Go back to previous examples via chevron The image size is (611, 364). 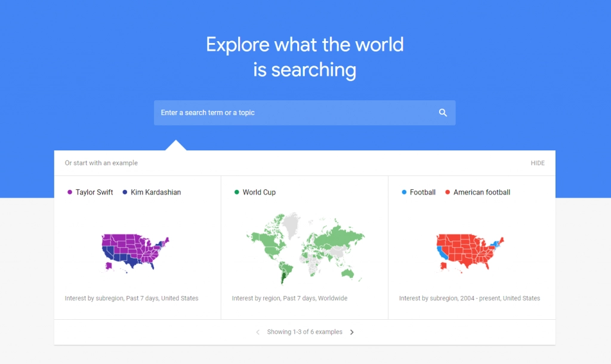(257, 332)
